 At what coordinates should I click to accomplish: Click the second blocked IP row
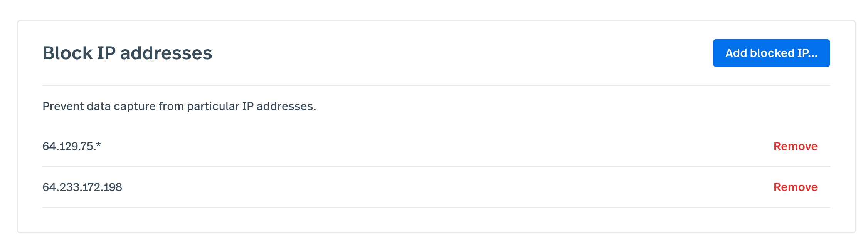click(436, 187)
